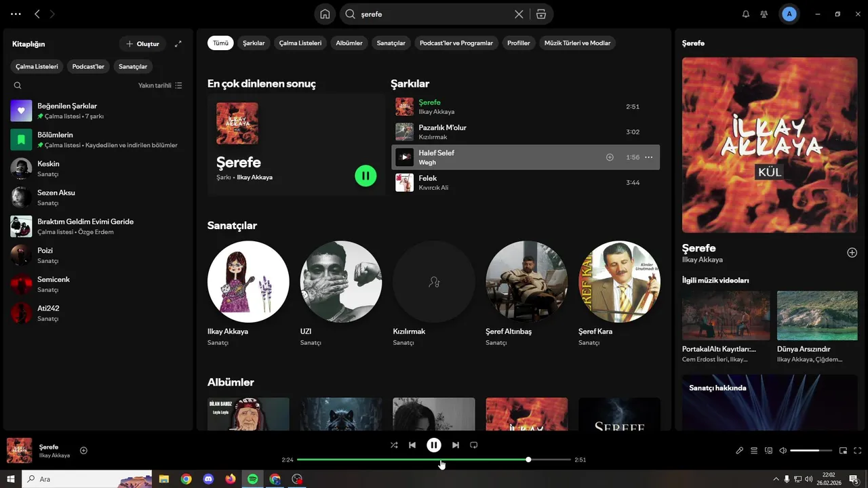Screen dimensions: 868x488
Task: Open the lyrics microphone icon
Action: pyautogui.click(x=740, y=450)
